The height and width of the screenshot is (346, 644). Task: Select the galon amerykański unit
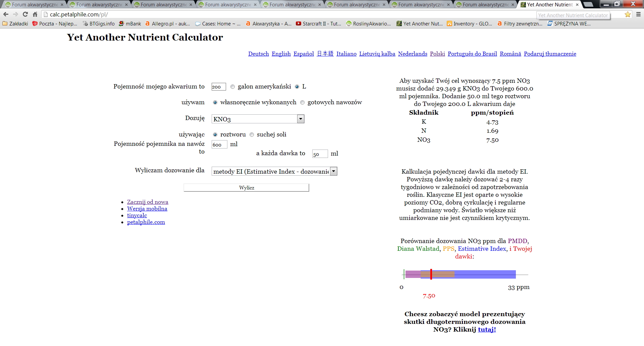tap(232, 86)
